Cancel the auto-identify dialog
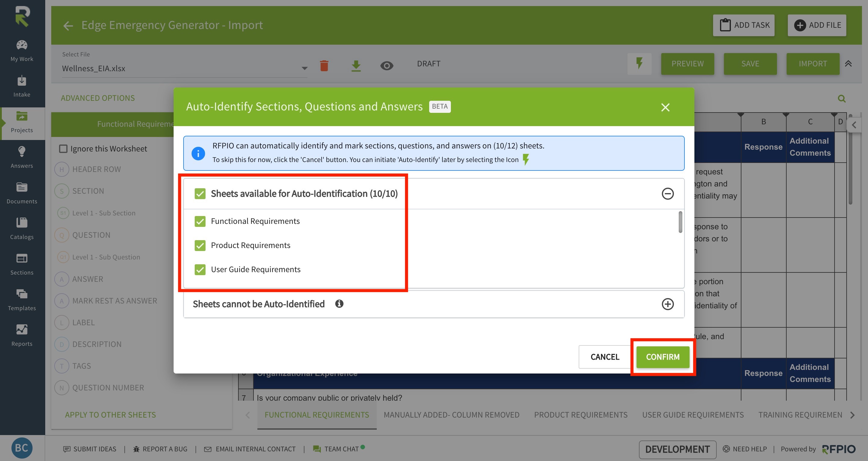 pos(605,357)
